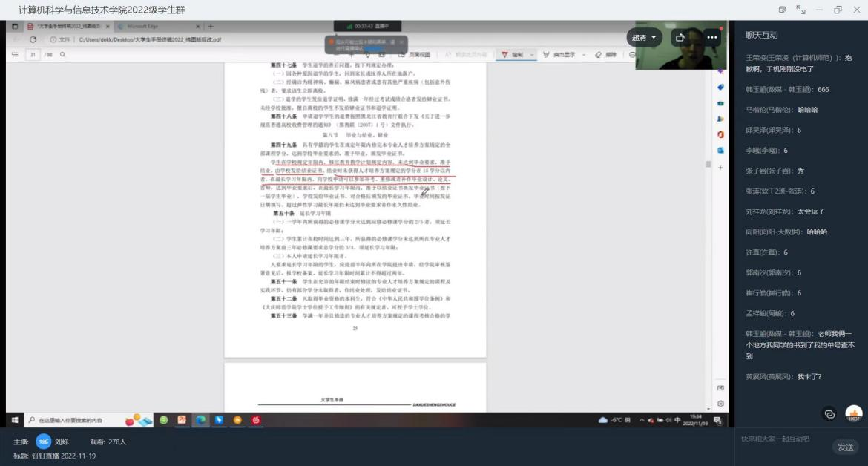Image resolution: width=868 pixels, height=466 pixels.
Task: Click the Windows Start button in stream
Action: tap(14, 420)
